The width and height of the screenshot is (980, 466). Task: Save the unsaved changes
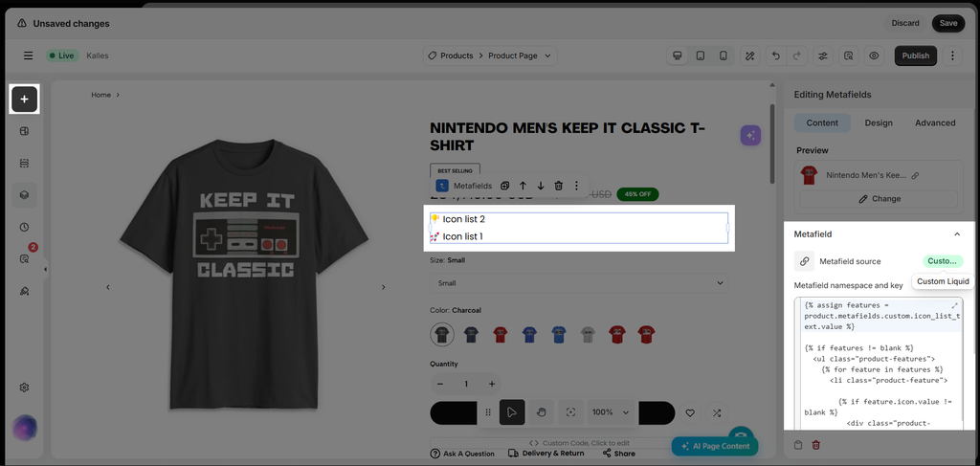pos(948,23)
